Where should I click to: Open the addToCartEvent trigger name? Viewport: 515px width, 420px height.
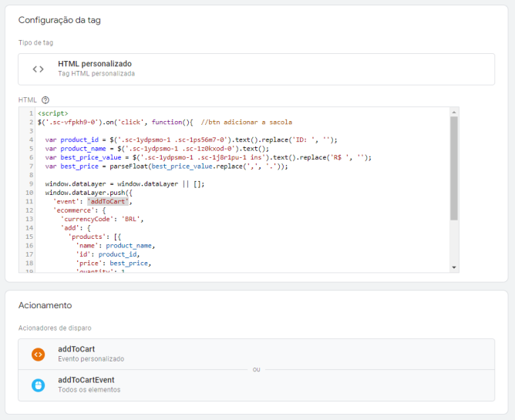tap(86, 380)
